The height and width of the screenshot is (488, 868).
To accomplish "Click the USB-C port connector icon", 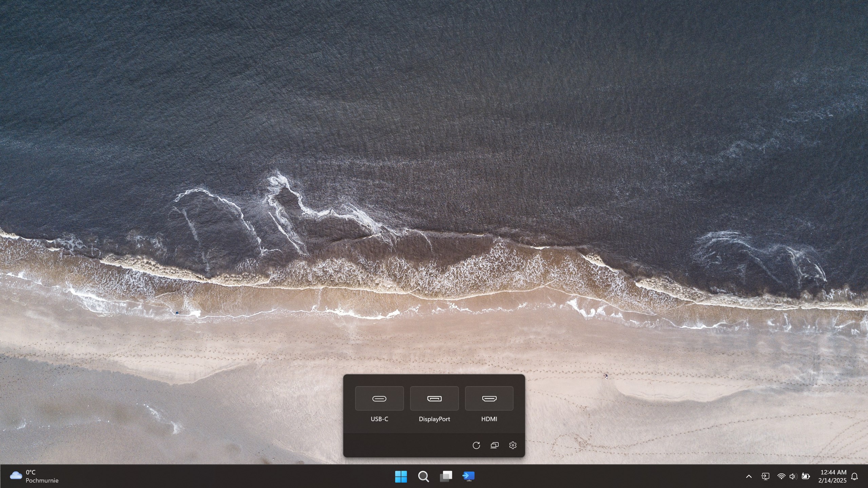I will click(379, 398).
